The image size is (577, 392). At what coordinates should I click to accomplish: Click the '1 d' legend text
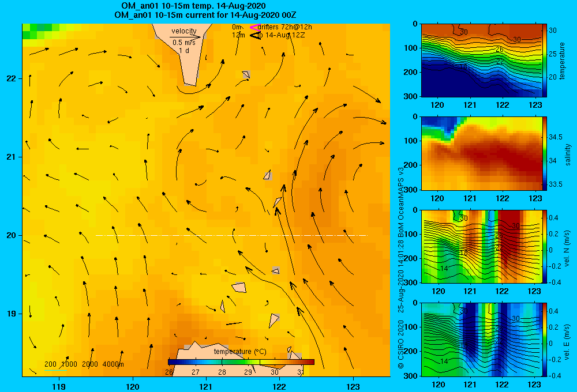click(x=184, y=50)
